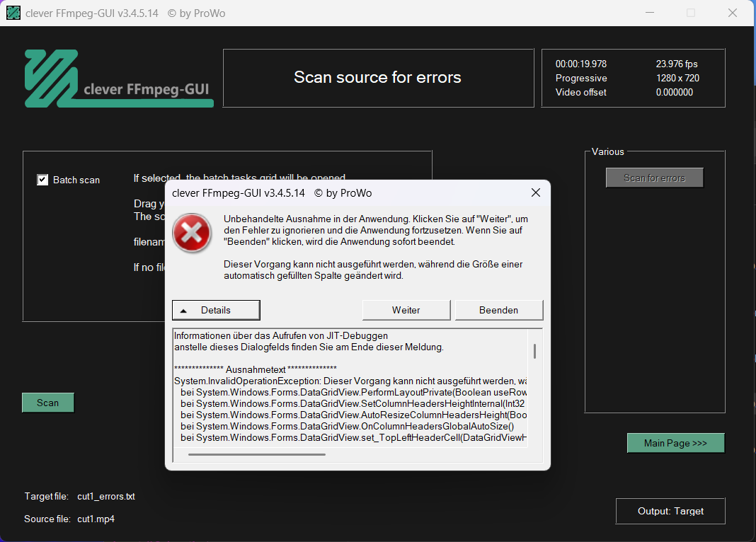
Task: Click the 1280 x 720 resolution value
Action: (677, 78)
